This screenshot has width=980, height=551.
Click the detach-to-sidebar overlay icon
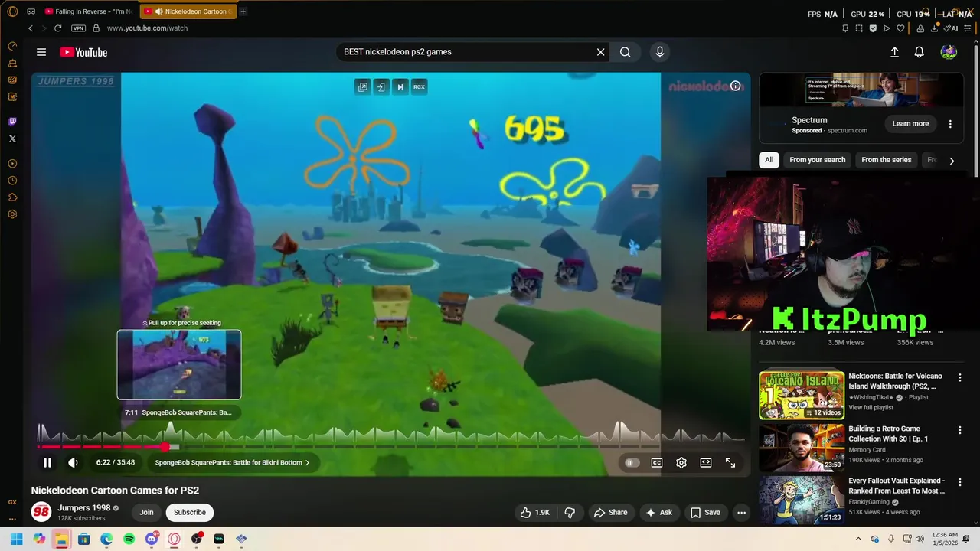pyautogui.click(x=381, y=86)
